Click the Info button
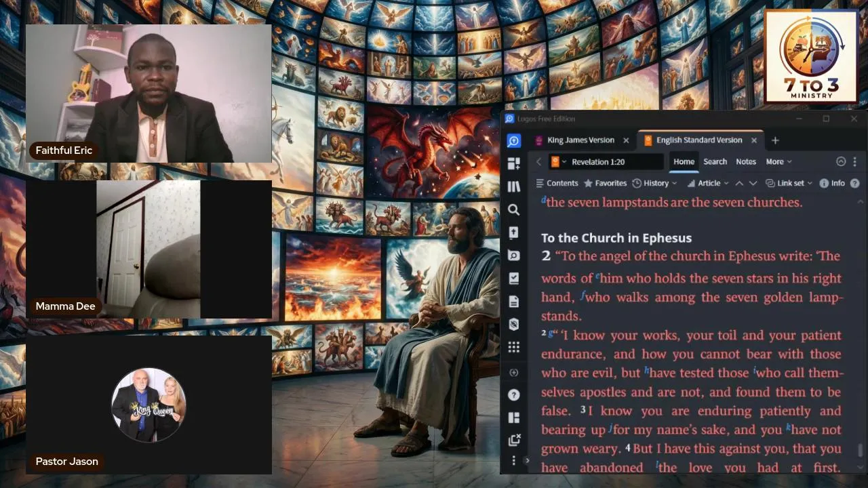This screenshot has width=868, height=488. pos(832,183)
